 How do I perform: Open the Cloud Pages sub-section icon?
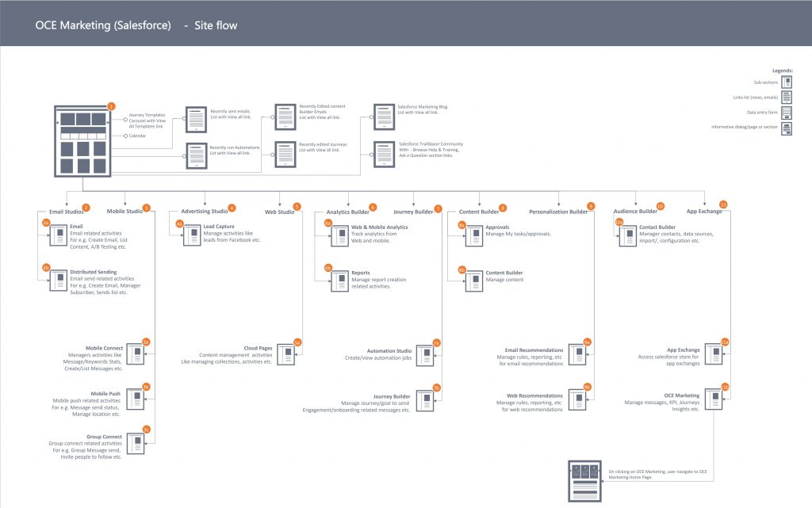pyautogui.click(x=285, y=355)
